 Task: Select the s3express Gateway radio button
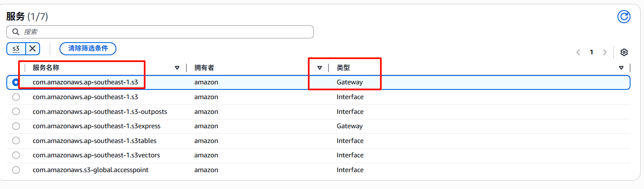click(16, 126)
